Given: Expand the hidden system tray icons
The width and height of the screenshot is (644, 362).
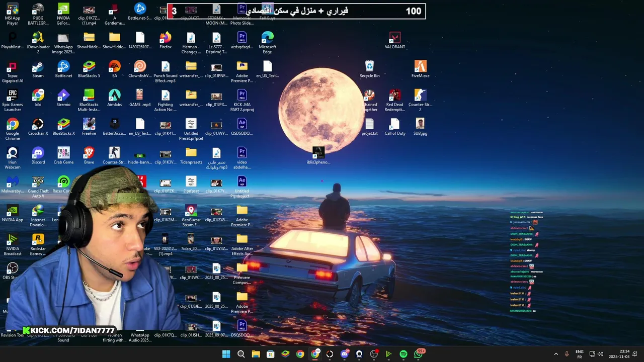Looking at the screenshot, I should click(x=556, y=354).
